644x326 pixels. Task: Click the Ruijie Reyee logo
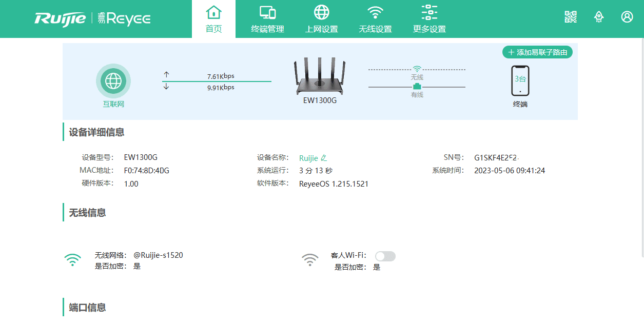tap(93, 18)
